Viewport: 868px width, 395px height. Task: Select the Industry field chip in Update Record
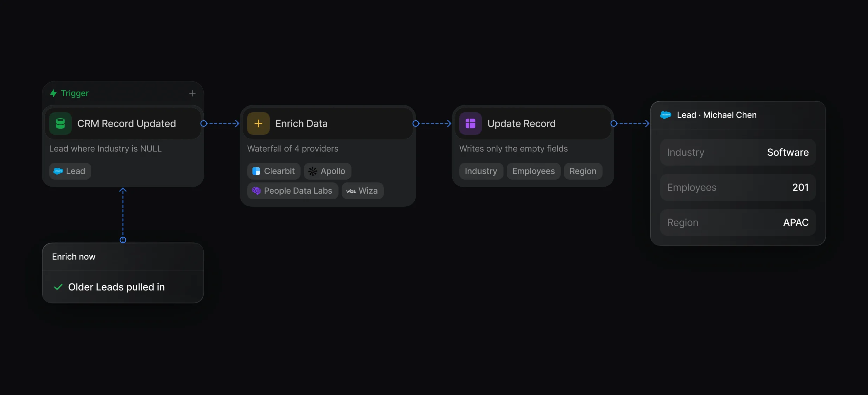(x=481, y=171)
